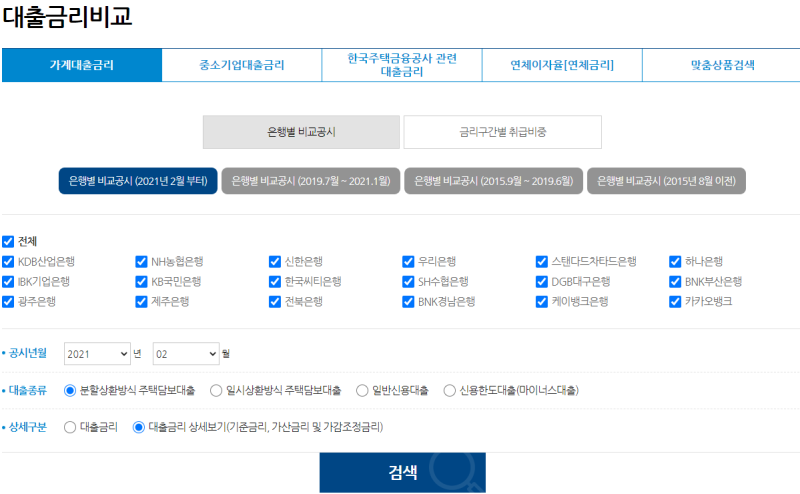Viewport: 800px width, 494px height.
Task: Toggle 제주은행 checkbox
Action: tap(141, 302)
